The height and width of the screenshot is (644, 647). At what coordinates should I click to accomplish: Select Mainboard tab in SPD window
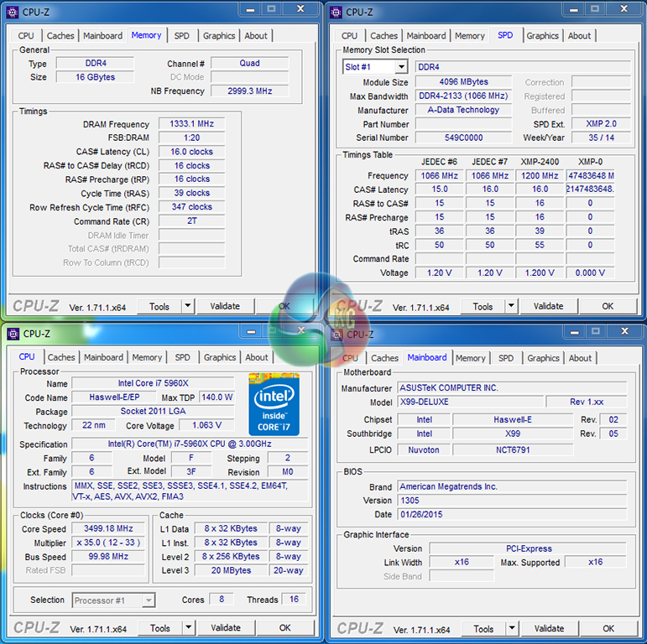426,36
